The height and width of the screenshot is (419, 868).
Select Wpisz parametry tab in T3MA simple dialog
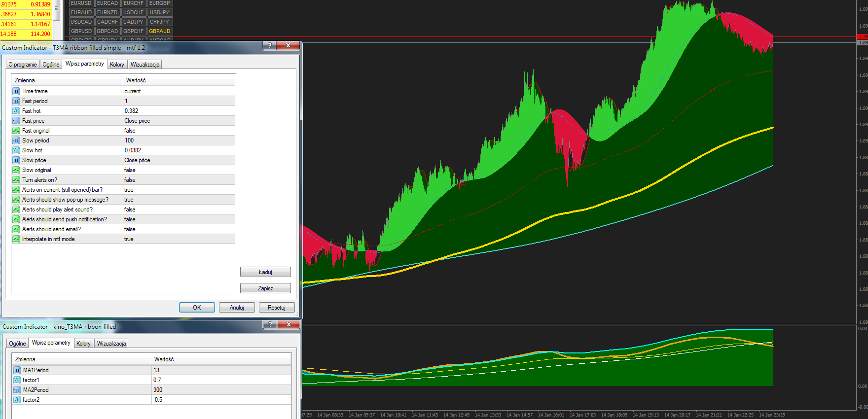85,64
